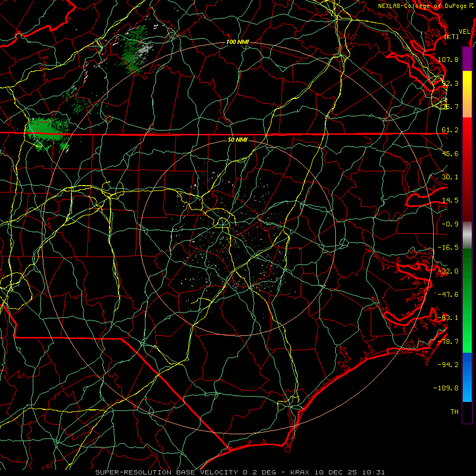The width and height of the screenshot is (476, 476).
Task: Pick the light blue segment of color bar
Action: click(467, 390)
